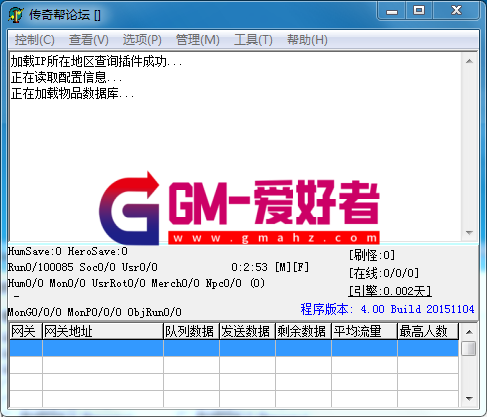Screen dimensions: 487x417
Task: Click log line 加载IP所在地区查询插件成功
Action: click(x=96, y=61)
